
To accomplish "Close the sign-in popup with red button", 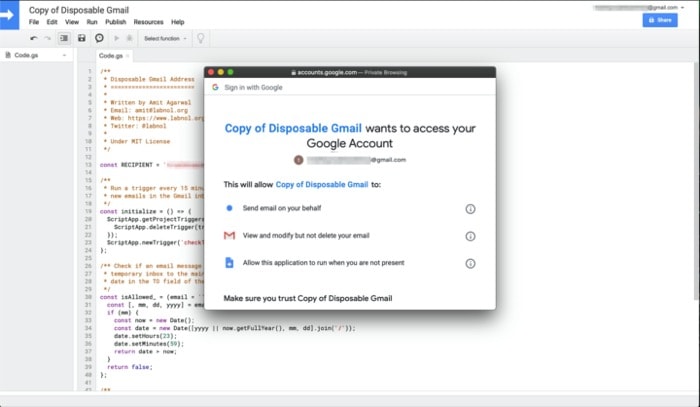I will (211, 72).
